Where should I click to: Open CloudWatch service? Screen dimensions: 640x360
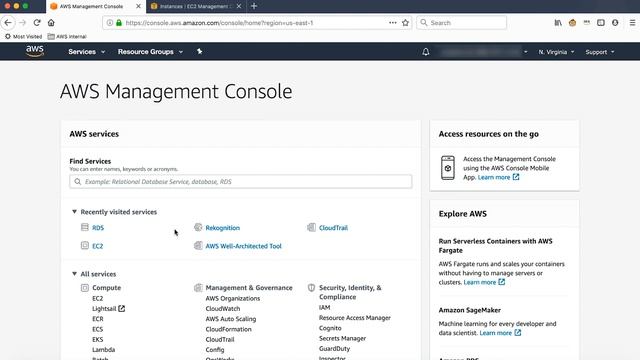223,309
